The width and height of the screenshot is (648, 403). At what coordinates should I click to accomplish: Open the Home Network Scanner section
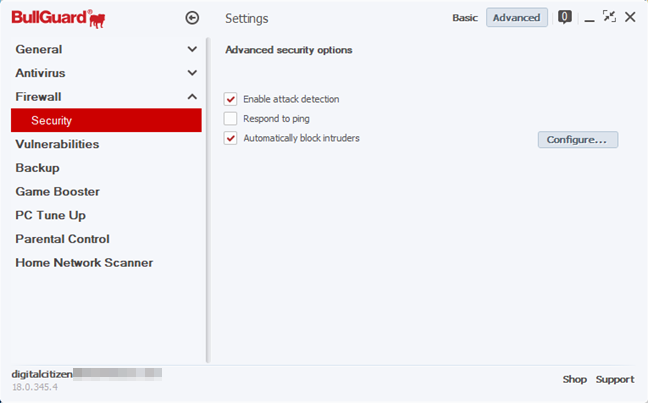click(84, 262)
